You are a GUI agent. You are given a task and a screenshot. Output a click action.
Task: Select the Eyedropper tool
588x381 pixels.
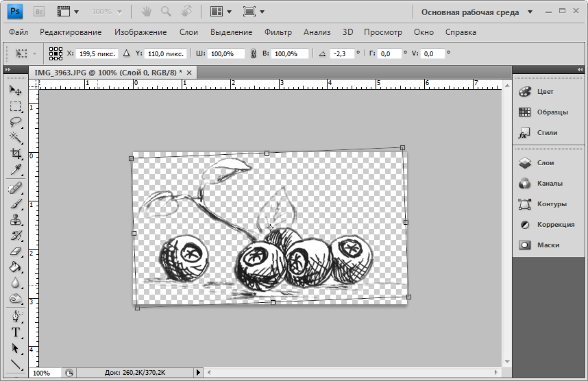tap(15, 169)
